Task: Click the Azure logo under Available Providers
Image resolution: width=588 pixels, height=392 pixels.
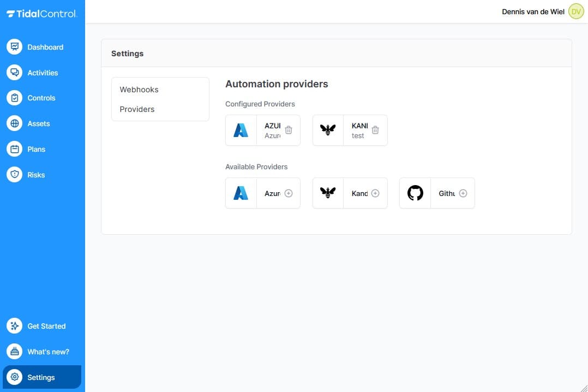Action: click(241, 193)
